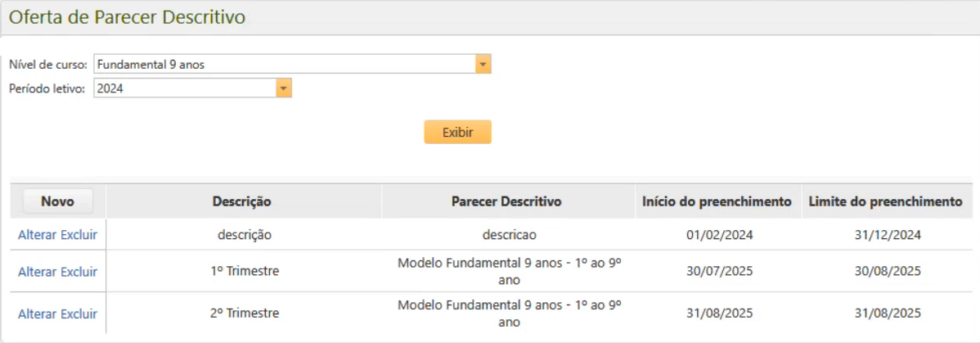
Task: Click the Início do preenchimento column header
Action: point(717,201)
